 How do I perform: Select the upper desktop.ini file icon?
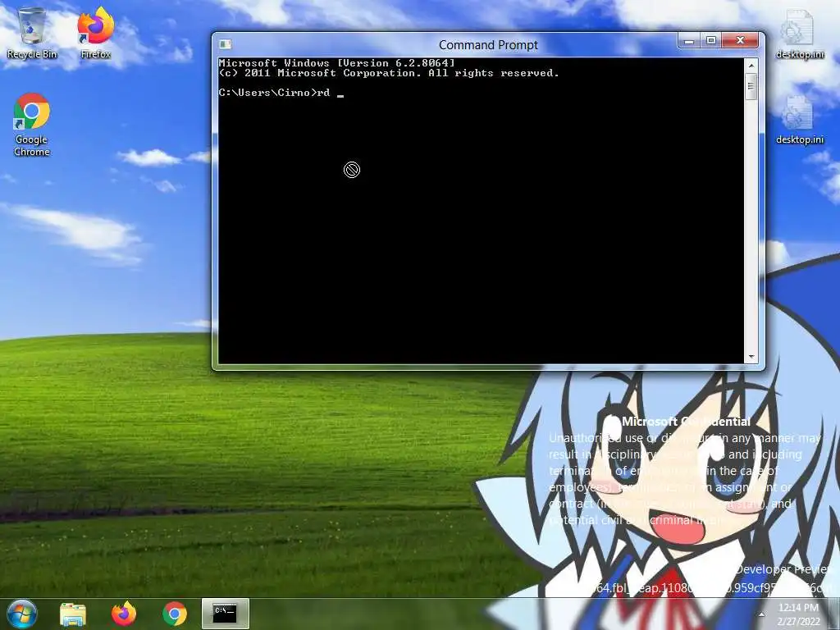799,34
